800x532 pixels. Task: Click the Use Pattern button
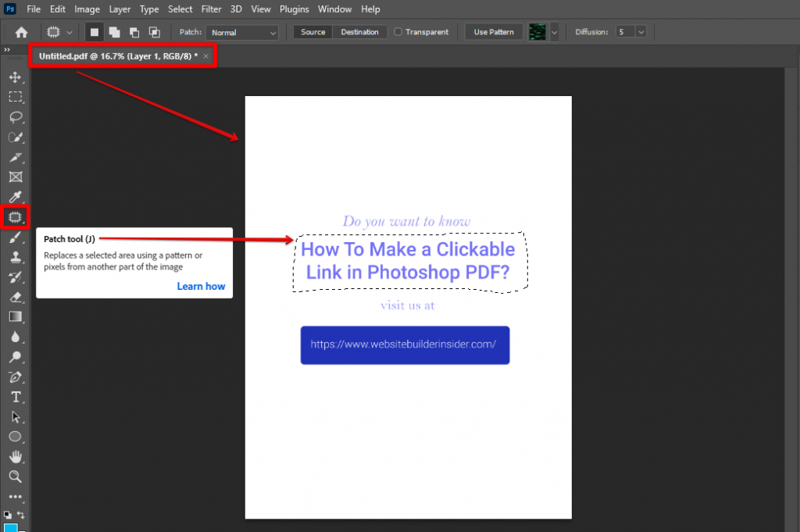[x=493, y=32]
